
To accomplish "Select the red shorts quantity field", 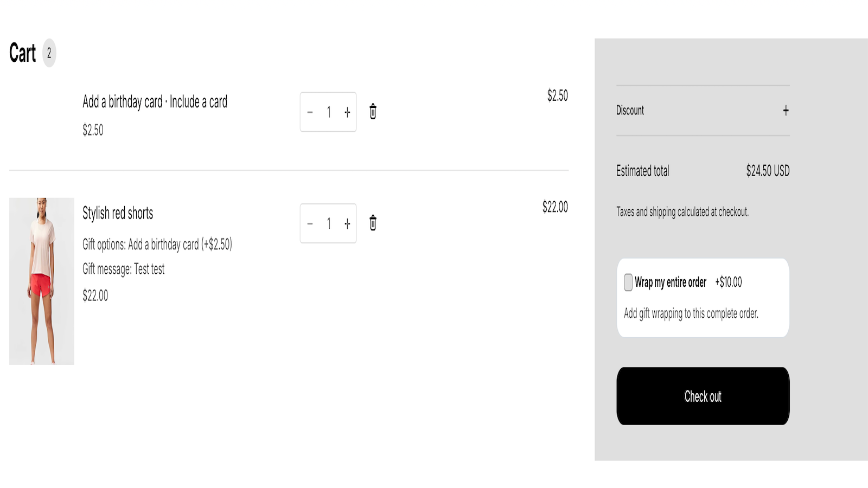I will 329,223.
